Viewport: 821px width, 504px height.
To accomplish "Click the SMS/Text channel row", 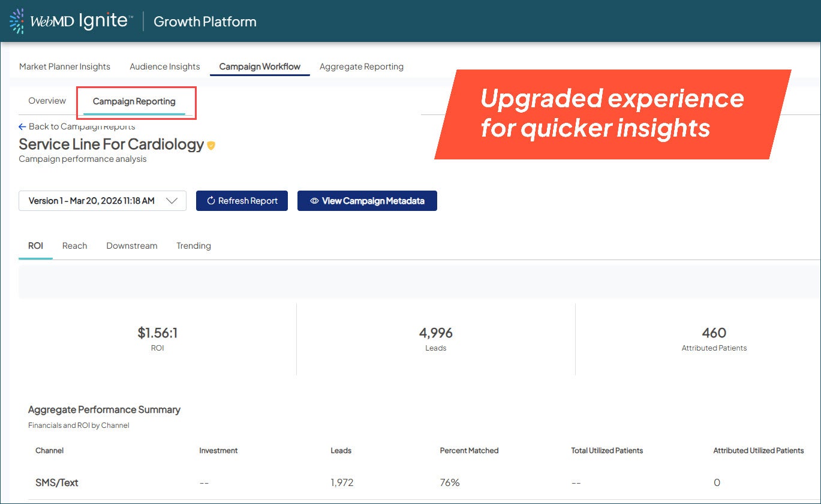I will click(x=57, y=482).
